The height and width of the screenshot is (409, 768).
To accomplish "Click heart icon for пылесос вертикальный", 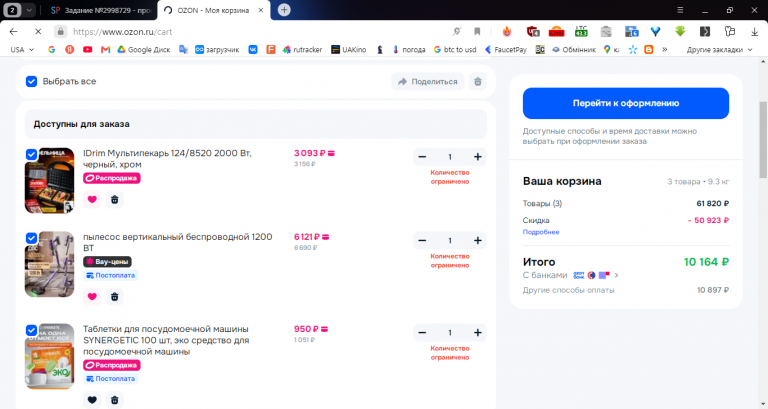I will (92, 296).
